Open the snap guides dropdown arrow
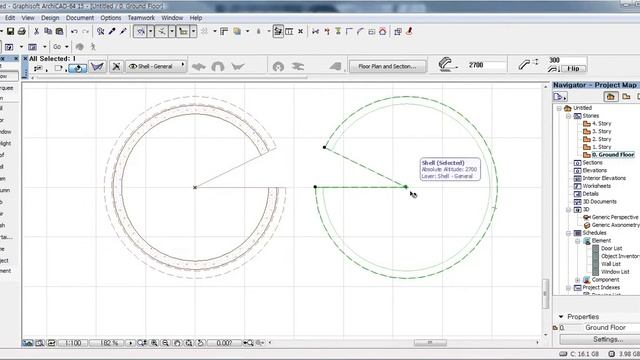Viewport: 640px width, 360px height. tap(172, 31)
